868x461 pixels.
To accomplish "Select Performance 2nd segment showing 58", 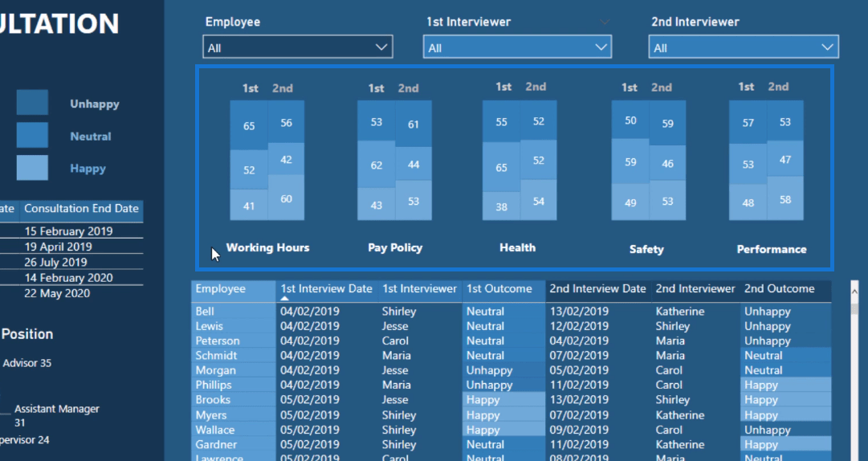I will coord(785,198).
